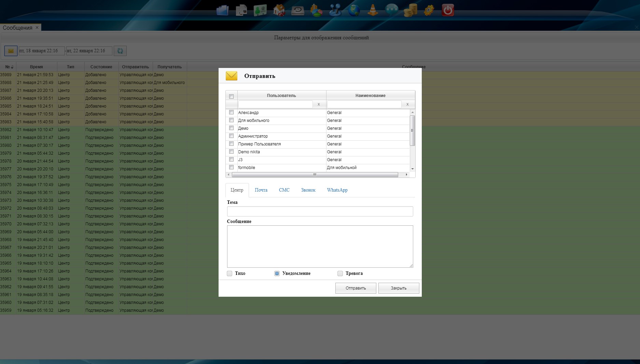
Task: Click the globe icon in toolbar
Action: pos(354,10)
